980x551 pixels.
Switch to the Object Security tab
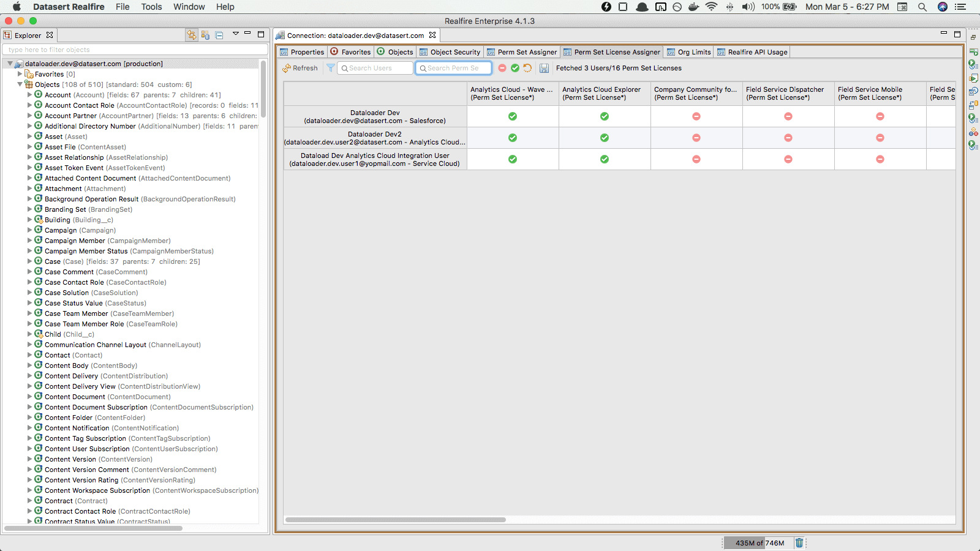coord(450,52)
